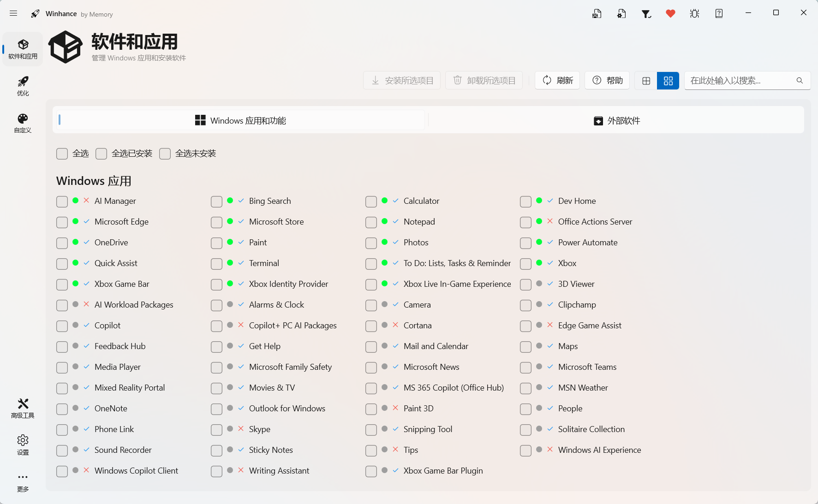
Task: Select the Writing Assistant checkbox
Action: click(216, 471)
